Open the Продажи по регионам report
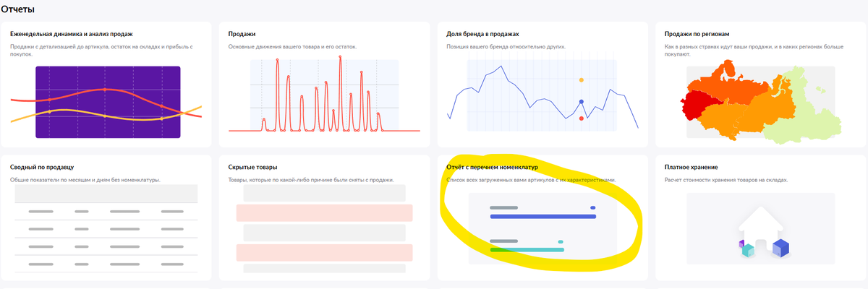 (699, 34)
